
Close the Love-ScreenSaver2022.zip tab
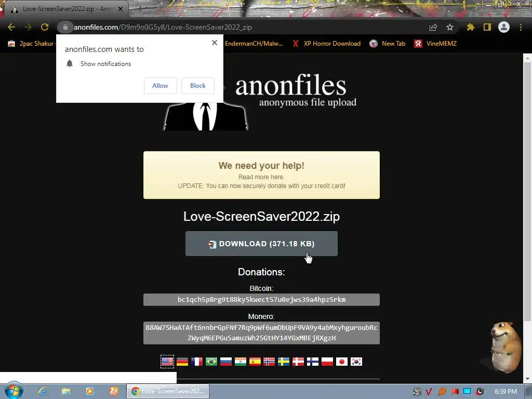tap(121, 9)
